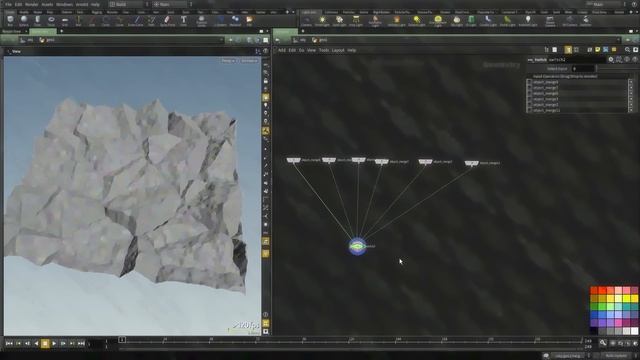Image resolution: width=640 pixels, height=360 pixels.
Task: Select the L-System shelf tool
Action: (220, 21)
